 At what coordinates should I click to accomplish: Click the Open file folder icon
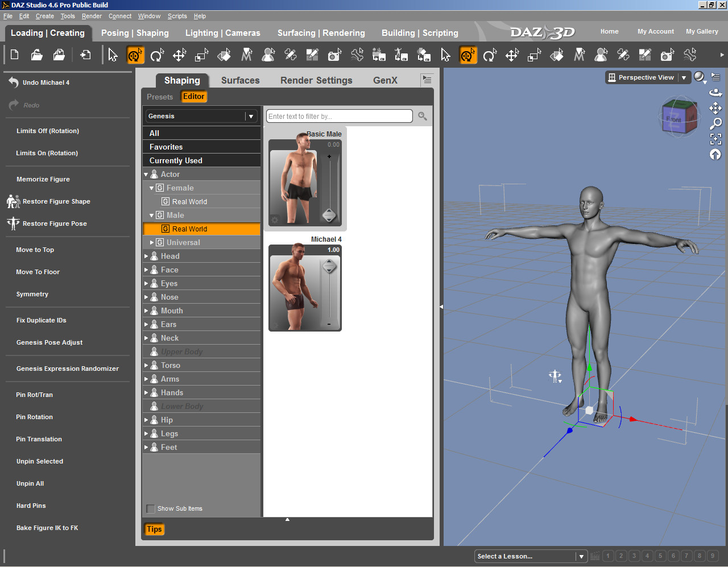(36, 55)
